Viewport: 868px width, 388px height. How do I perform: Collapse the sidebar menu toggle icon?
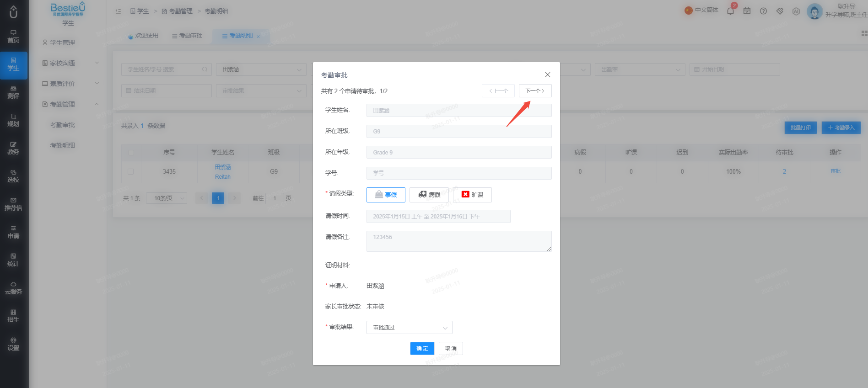[x=118, y=11]
